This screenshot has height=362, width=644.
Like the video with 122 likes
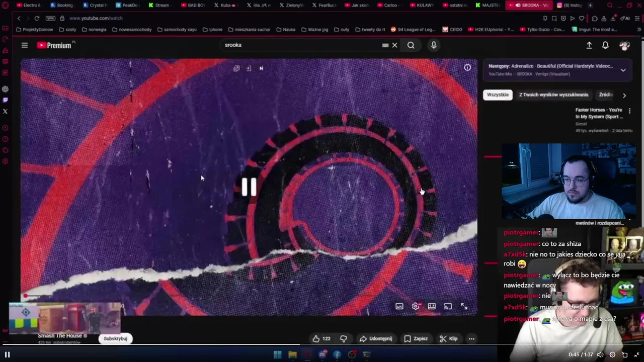click(321, 339)
